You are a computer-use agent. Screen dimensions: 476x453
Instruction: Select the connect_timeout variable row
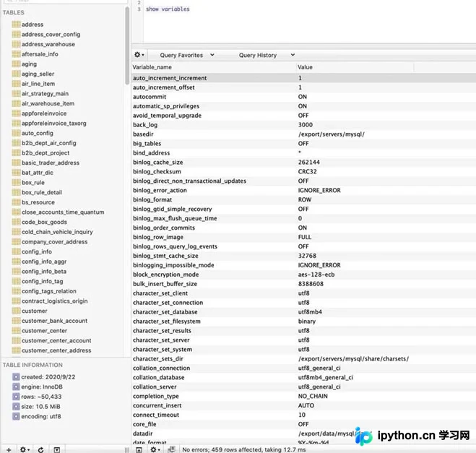(x=303, y=415)
